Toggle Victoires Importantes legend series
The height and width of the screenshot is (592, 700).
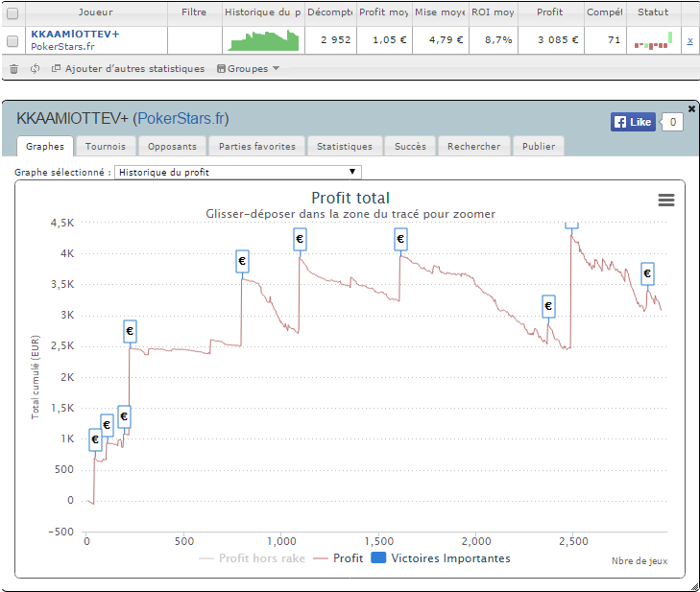tap(441, 558)
